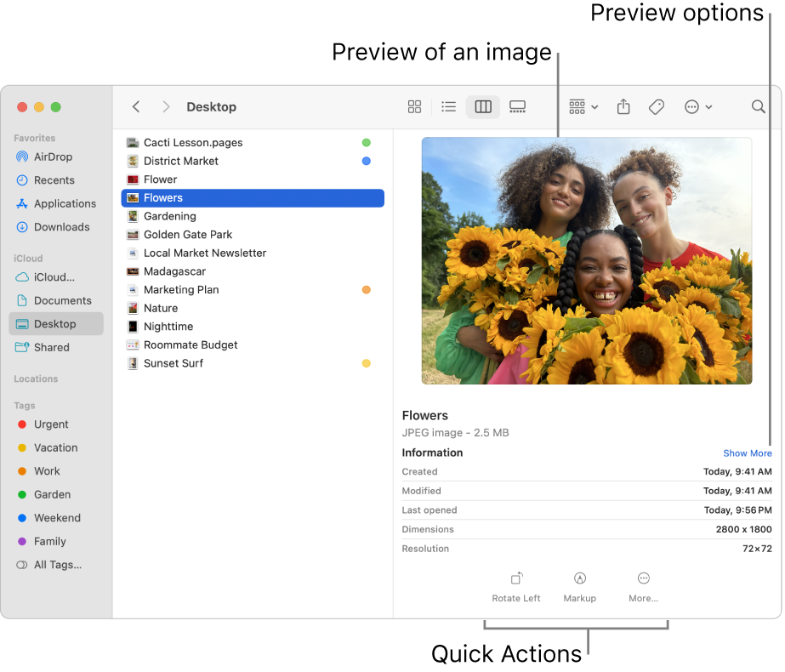The height and width of the screenshot is (672, 785).
Task: Click the Share toolbar icon
Action: click(x=623, y=107)
